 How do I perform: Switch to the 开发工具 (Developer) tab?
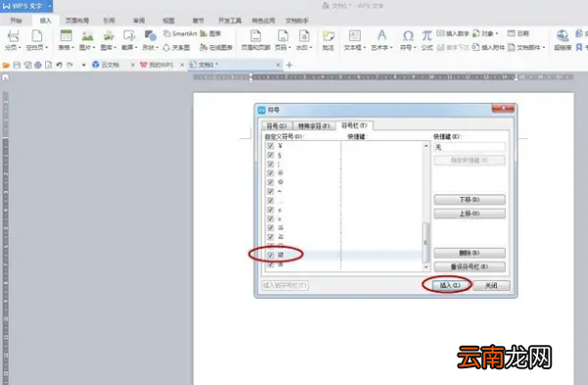[x=230, y=21]
